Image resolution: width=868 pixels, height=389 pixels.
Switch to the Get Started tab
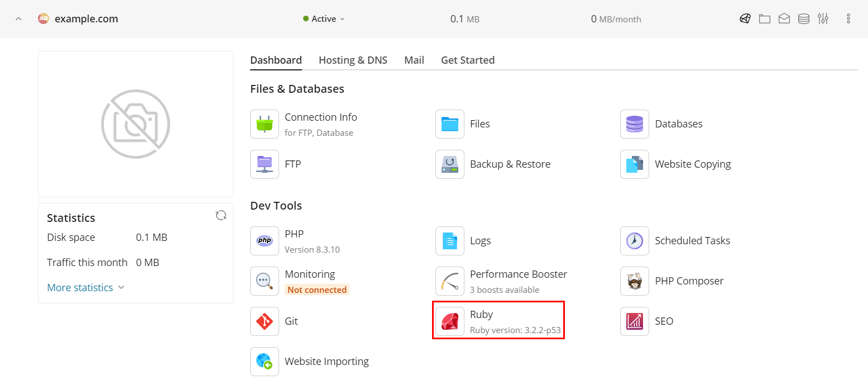(468, 60)
